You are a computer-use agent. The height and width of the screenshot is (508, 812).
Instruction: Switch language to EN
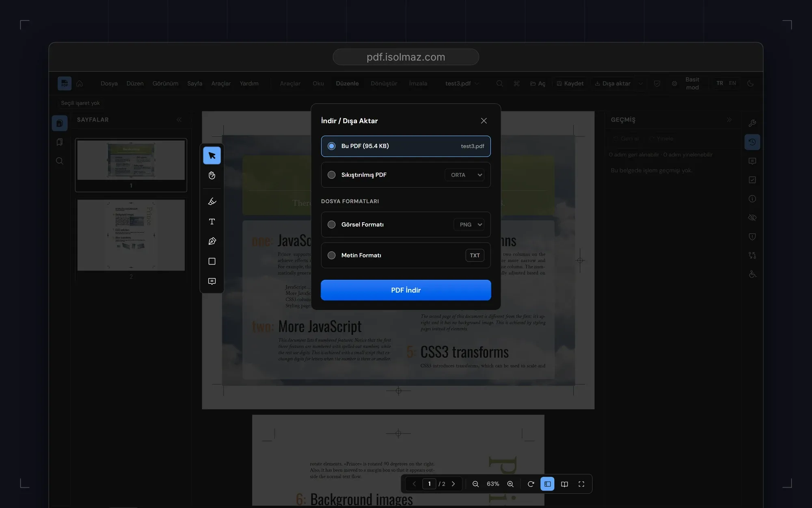pos(732,83)
